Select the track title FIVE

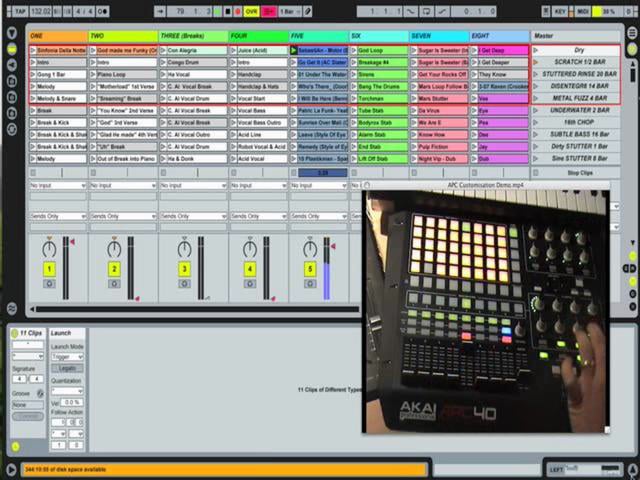[x=318, y=36]
